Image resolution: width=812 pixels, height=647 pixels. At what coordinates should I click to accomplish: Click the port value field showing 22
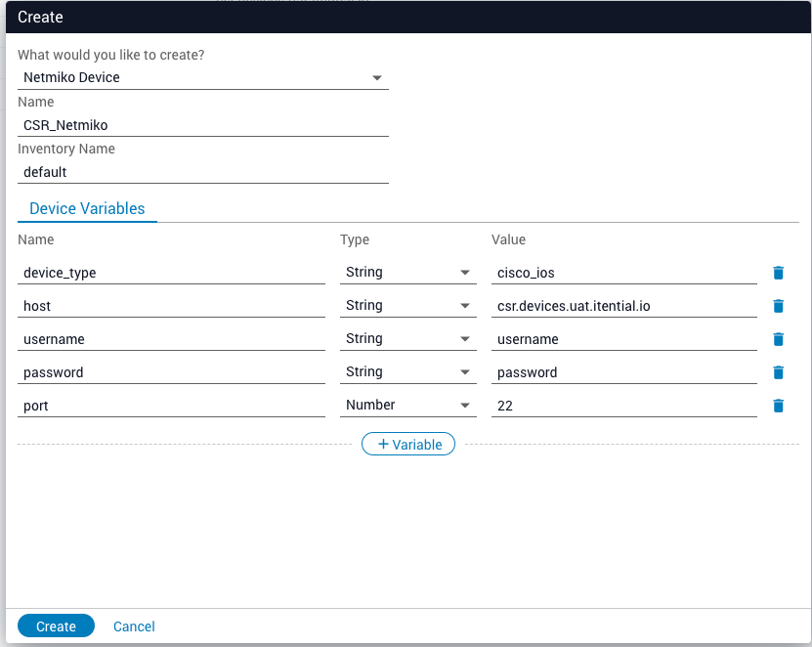click(623, 406)
